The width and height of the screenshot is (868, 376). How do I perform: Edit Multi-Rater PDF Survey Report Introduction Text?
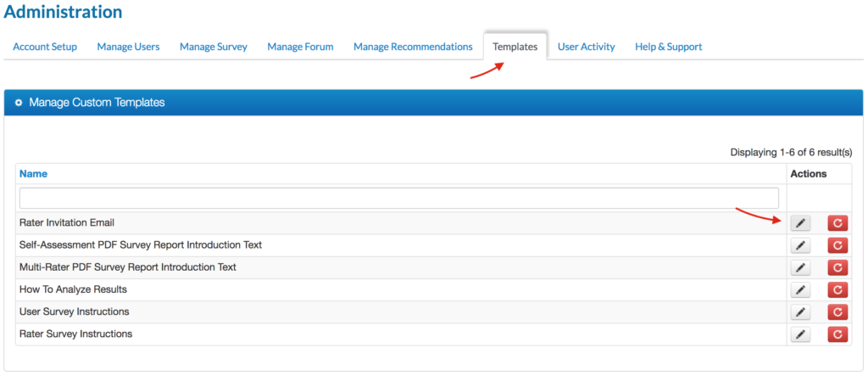point(800,267)
